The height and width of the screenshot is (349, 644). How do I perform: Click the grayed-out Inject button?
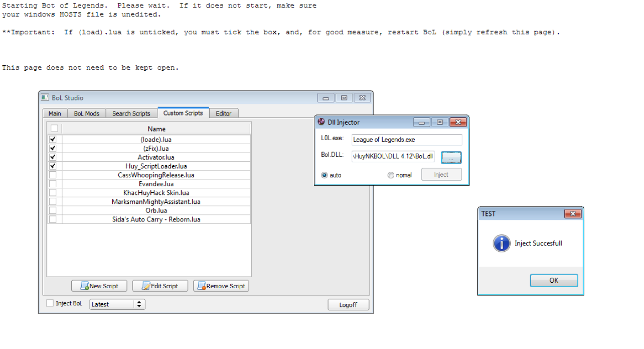click(x=441, y=175)
